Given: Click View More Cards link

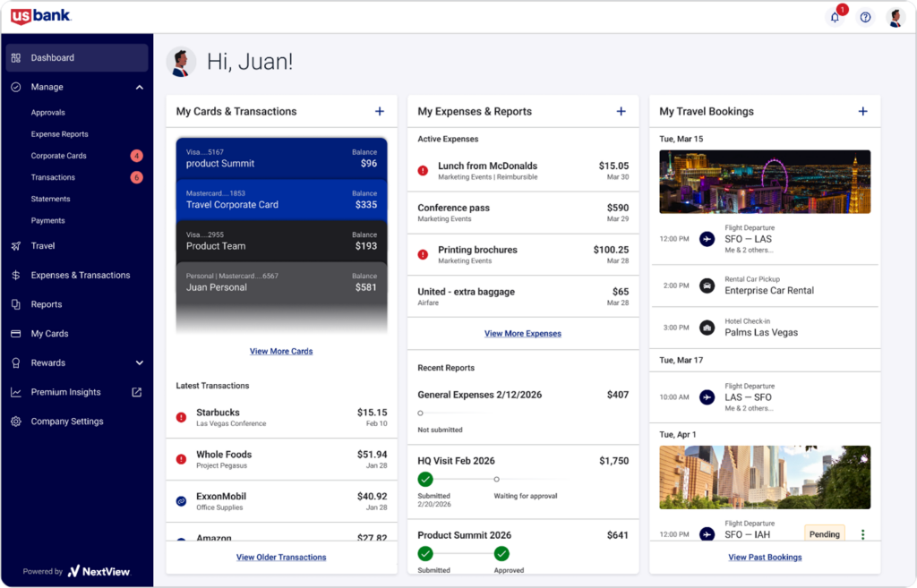Looking at the screenshot, I should [281, 352].
